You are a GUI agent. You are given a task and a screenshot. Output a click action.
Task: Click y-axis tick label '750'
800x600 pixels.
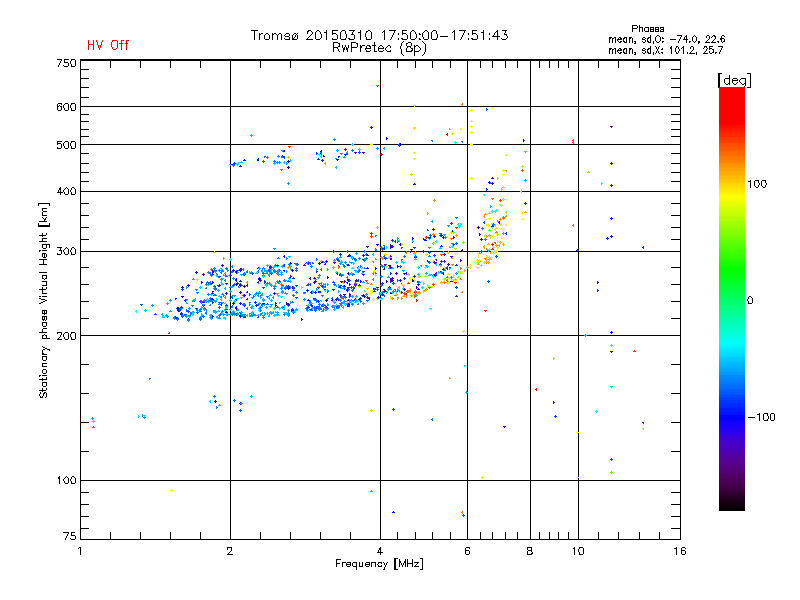click(66, 63)
